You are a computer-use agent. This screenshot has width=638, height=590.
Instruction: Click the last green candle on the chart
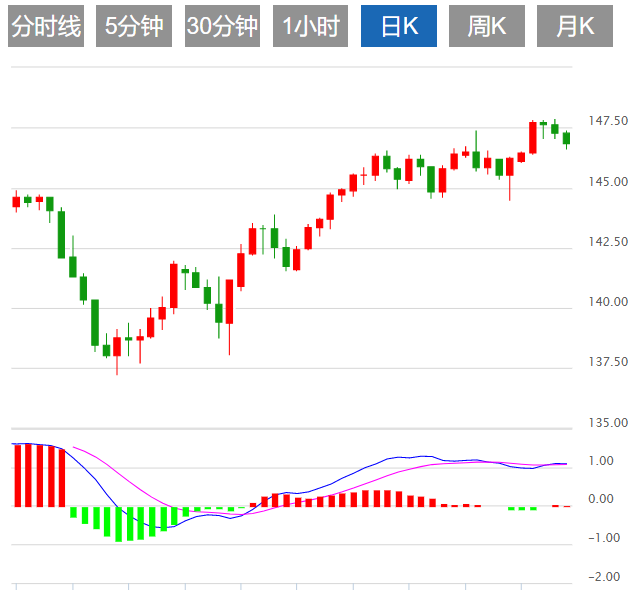(x=566, y=138)
